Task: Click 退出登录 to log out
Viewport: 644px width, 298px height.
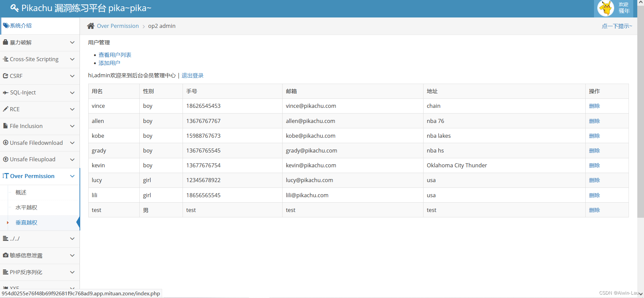Action: 192,76
